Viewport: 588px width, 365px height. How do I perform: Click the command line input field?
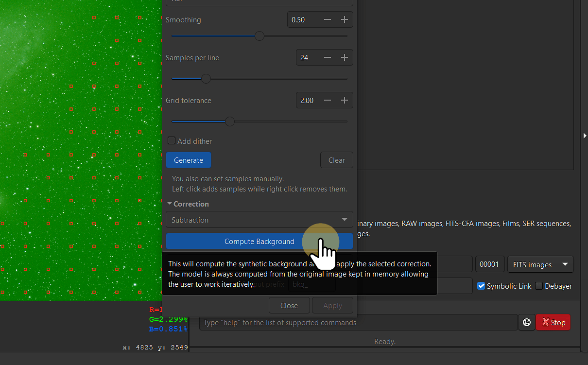(358, 322)
